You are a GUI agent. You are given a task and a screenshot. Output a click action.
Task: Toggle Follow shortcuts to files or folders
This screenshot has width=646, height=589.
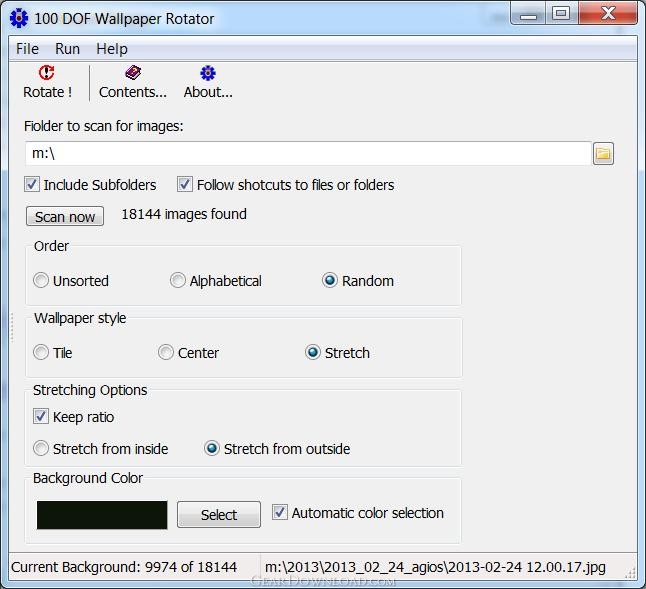coord(185,184)
